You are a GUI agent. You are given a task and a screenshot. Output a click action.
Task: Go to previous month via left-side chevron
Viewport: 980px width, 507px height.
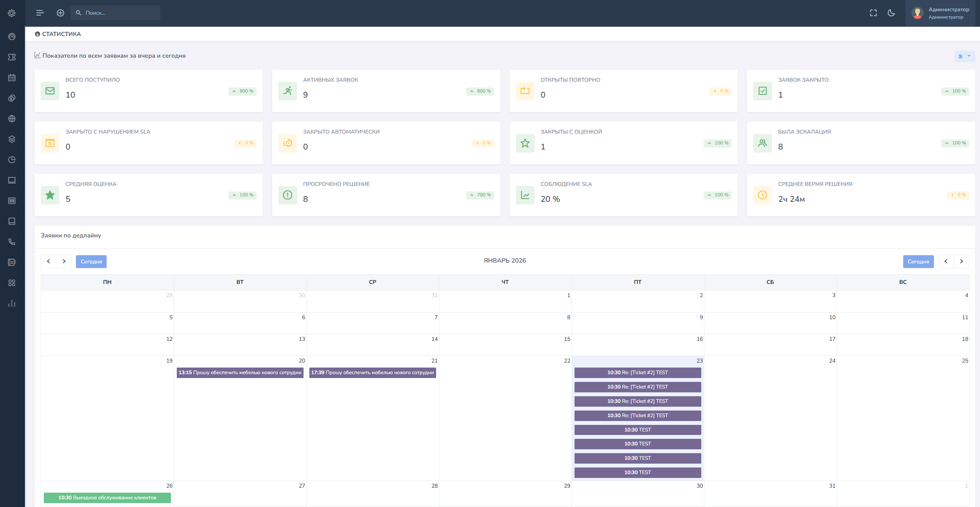(x=48, y=261)
